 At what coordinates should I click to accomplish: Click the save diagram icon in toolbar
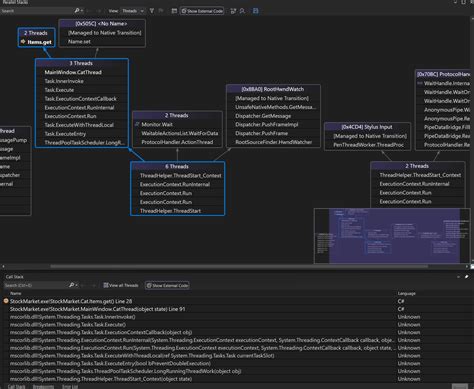click(x=255, y=11)
